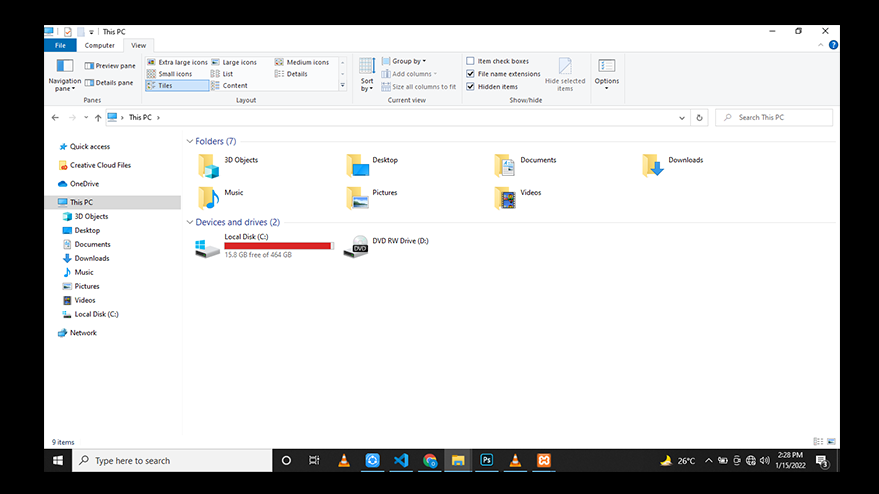Viewport: 879px width, 494px height.
Task: Select Network in the navigation pane
Action: click(77, 333)
